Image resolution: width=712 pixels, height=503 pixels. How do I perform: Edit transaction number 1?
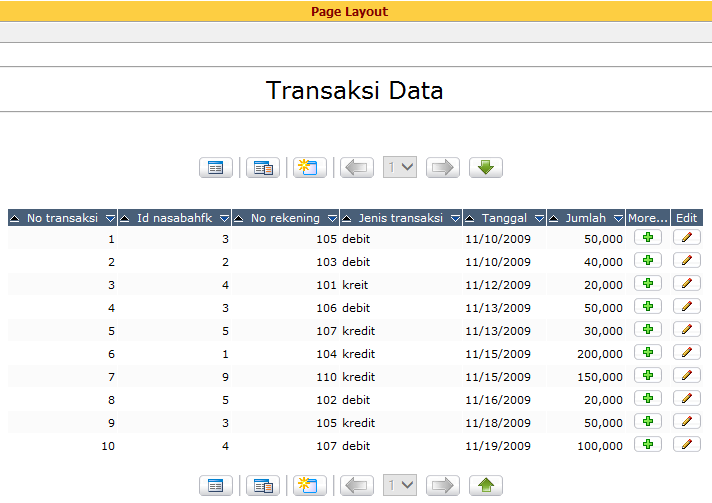pos(687,237)
